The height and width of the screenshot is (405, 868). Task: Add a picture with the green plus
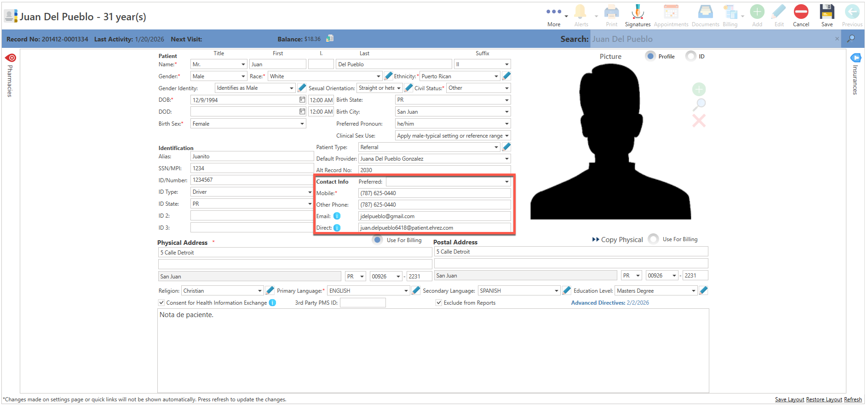point(699,89)
